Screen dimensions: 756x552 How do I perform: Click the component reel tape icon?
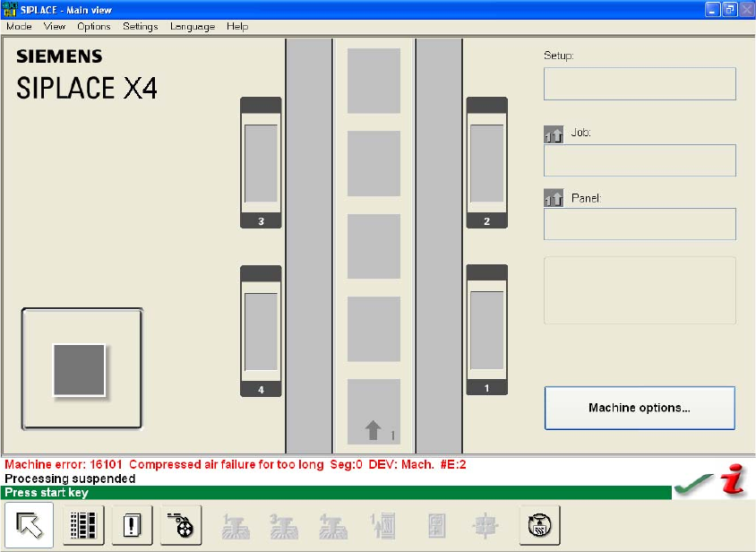[181, 525]
